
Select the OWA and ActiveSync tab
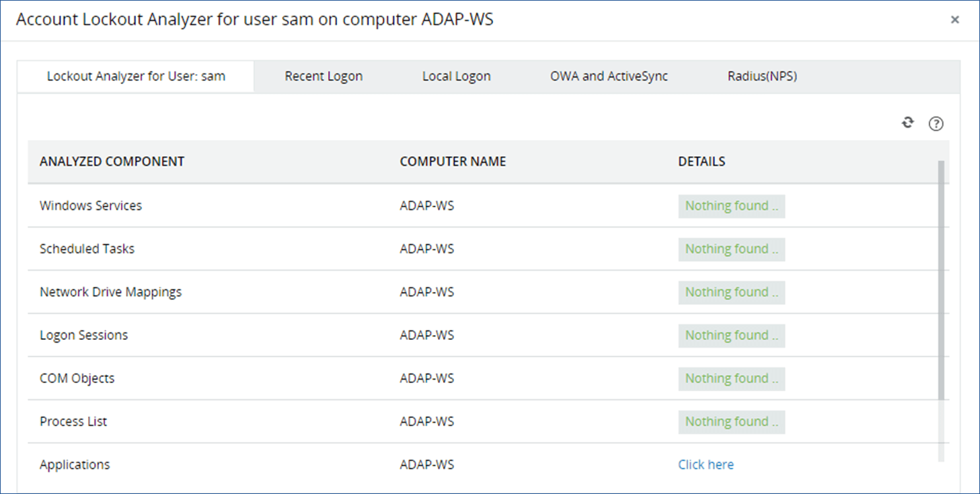609,76
